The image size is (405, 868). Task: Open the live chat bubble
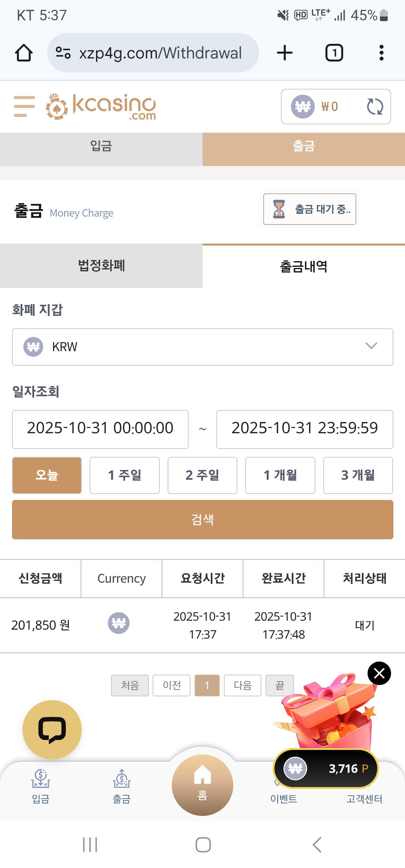[52, 729]
